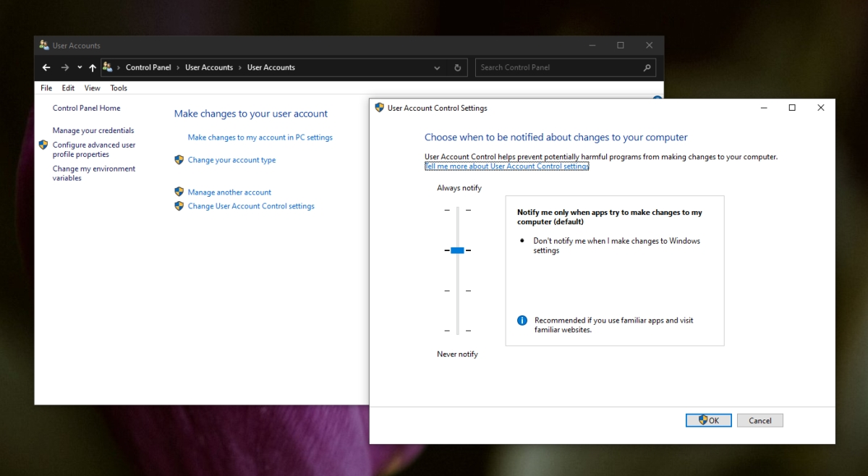Click the blue UAC slider thumb

457,250
